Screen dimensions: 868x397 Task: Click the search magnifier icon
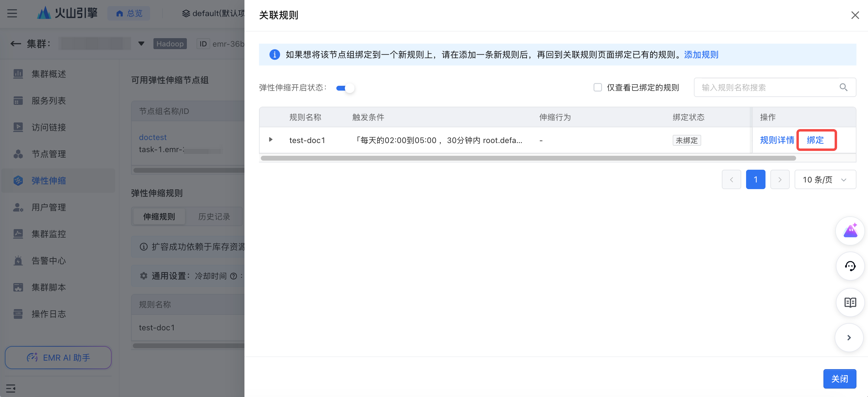tap(843, 87)
